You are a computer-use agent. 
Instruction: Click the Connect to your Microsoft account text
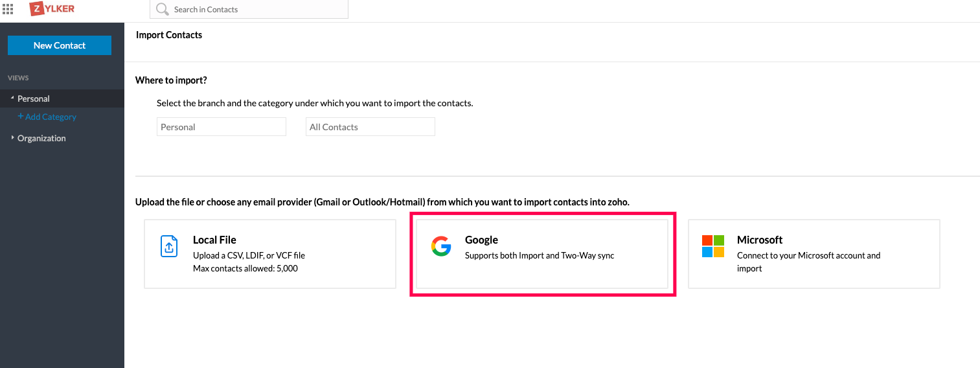coord(808,255)
